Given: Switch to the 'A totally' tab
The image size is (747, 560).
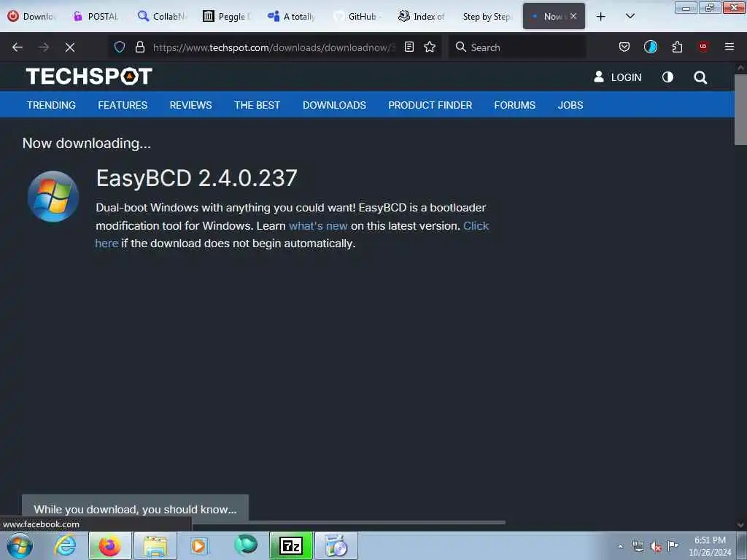Looking at the screenshot, I should click(291, 16).
